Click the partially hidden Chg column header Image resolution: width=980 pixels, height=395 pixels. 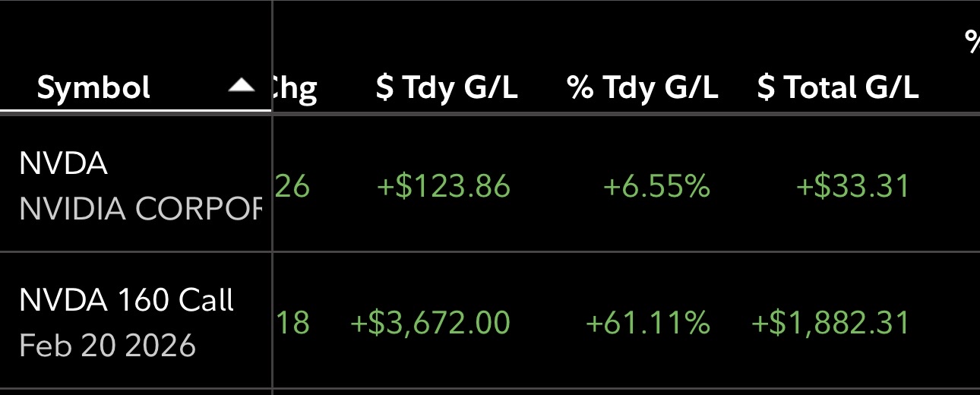(295, 88)
